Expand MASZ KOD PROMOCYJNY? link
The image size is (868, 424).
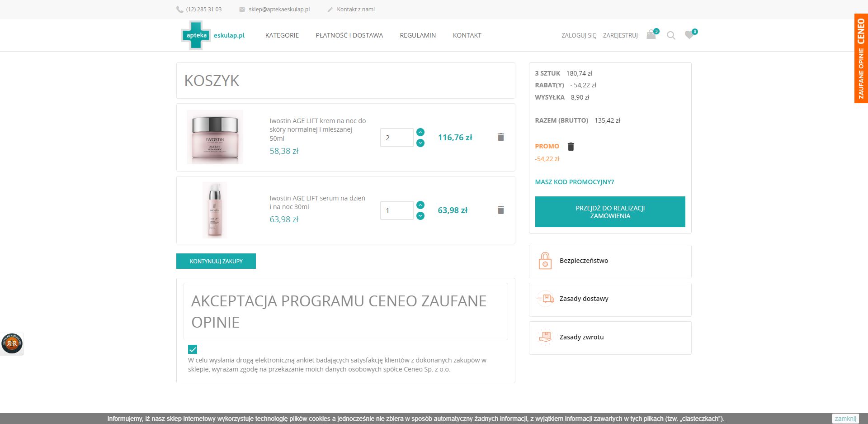[575, 182]
